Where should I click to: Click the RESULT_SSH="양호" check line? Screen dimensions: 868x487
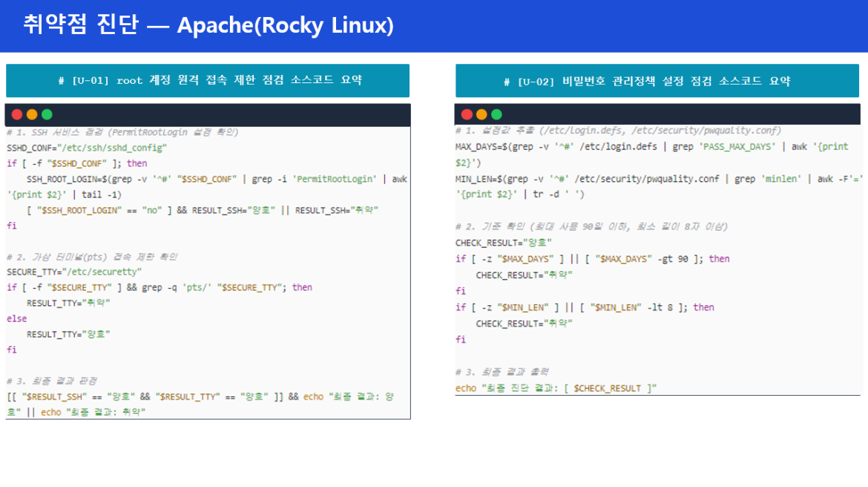coord(203,210)
